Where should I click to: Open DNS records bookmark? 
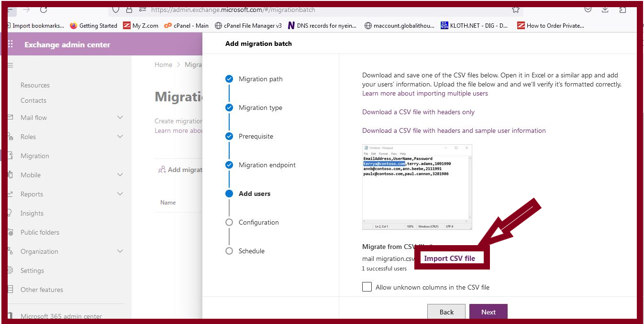coord(322,26)
